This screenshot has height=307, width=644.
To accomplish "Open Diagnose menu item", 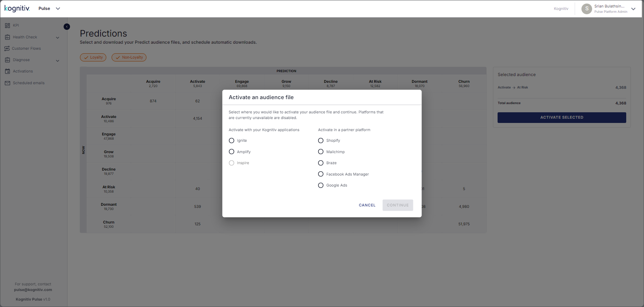I will [21, 60].
